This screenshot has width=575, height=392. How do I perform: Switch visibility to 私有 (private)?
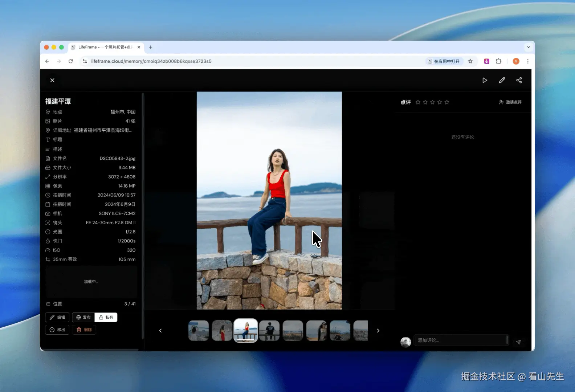(x=106, y=318)
